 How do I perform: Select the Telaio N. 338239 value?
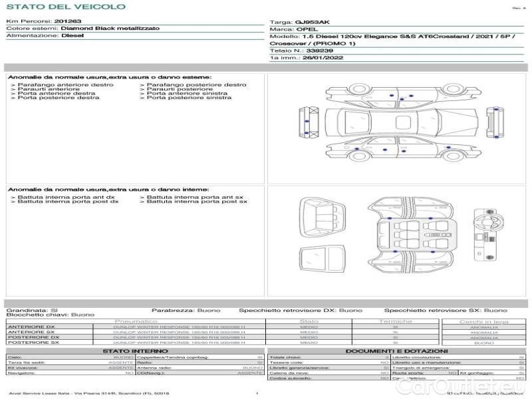tap(320, 51)
